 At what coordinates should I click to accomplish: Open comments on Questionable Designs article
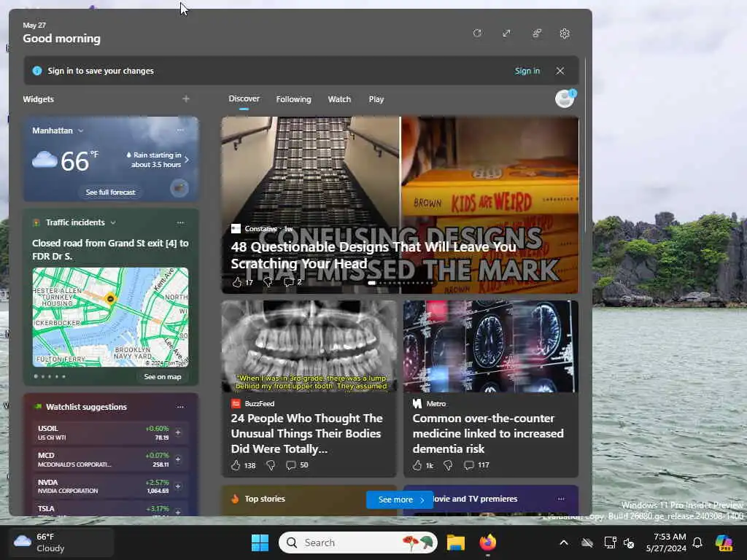pyautogui.click(x=293, y=282)
